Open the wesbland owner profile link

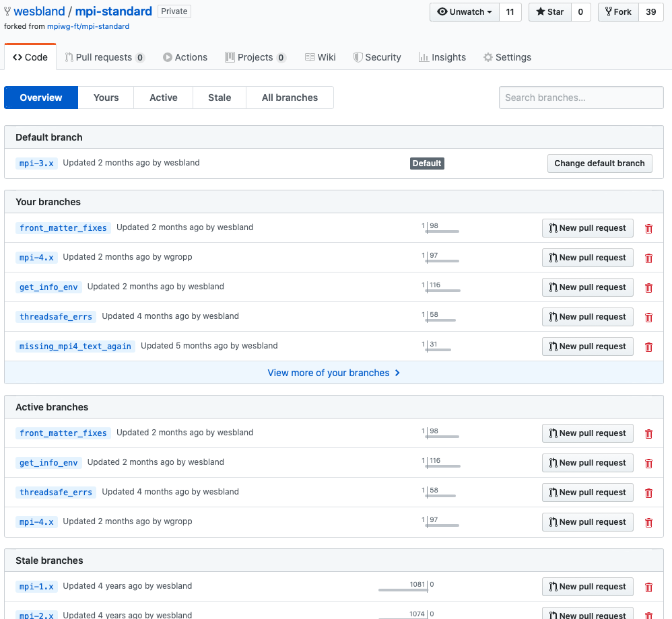[x=39, y=11]
